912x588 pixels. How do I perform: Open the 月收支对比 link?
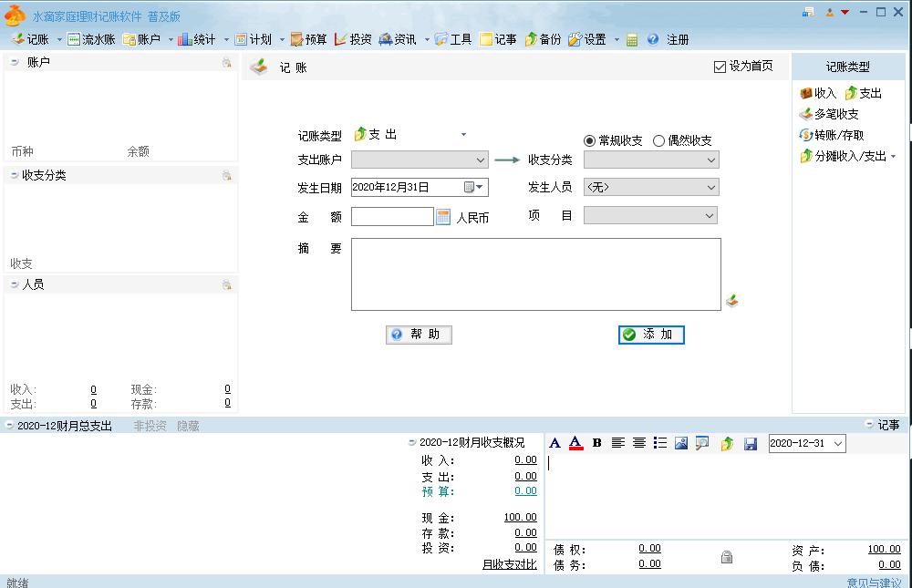click(x=510, y=564)
